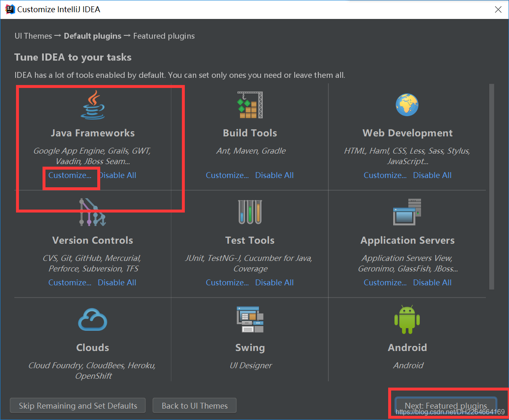Click the UI Themes breadcrumb step

coord(33,36)
